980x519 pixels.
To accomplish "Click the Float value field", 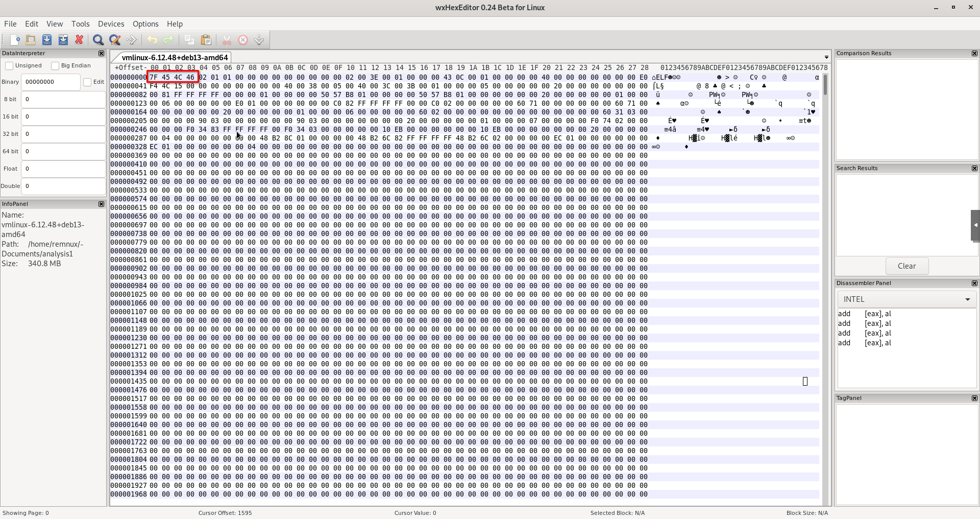I will pyautogui.click(x=63, y=169).
